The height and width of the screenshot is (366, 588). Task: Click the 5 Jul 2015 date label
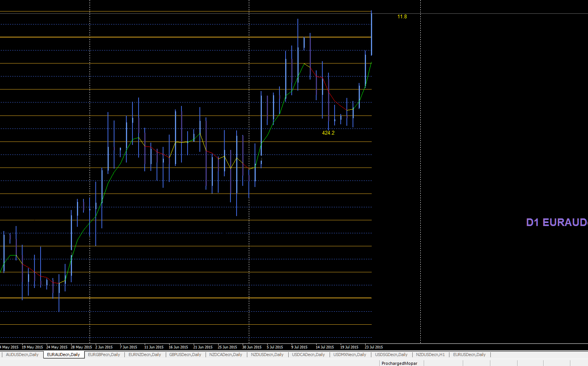click(x=275, y=347)
